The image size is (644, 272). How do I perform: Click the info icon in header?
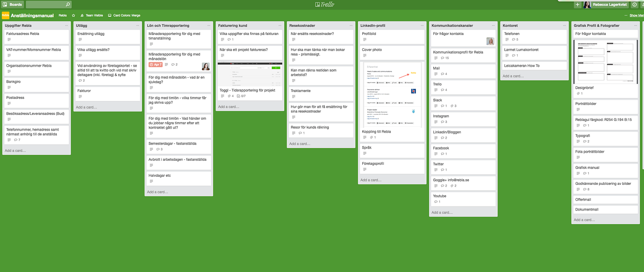(635, 4)
